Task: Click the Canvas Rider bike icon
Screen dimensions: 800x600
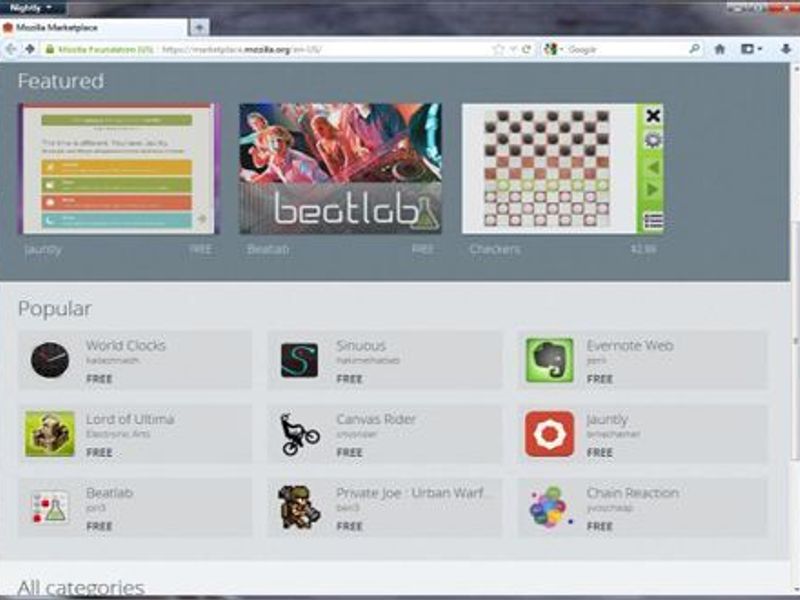Action: [x=299, y=434]
